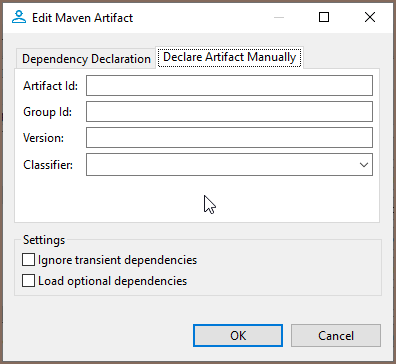Viewport: 396px width, 364px height.
Task: Minimize the Edit Maven Artifact dialog
Action: coord(279,17)
